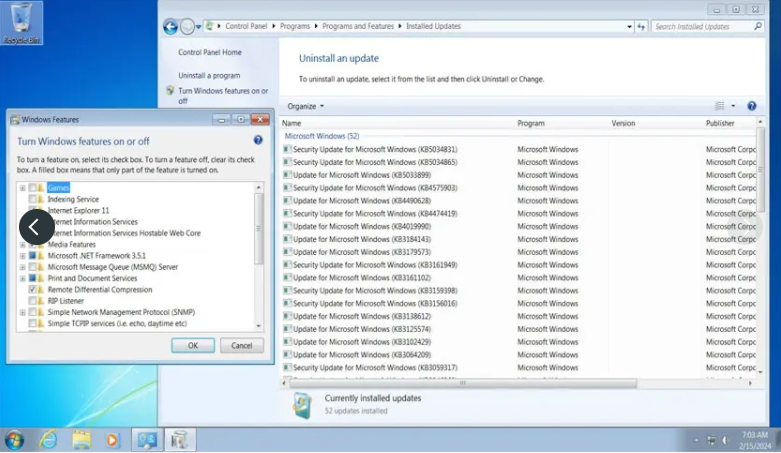Open the Uninstall a program link
781x453 pixels.
click(209, 75)
